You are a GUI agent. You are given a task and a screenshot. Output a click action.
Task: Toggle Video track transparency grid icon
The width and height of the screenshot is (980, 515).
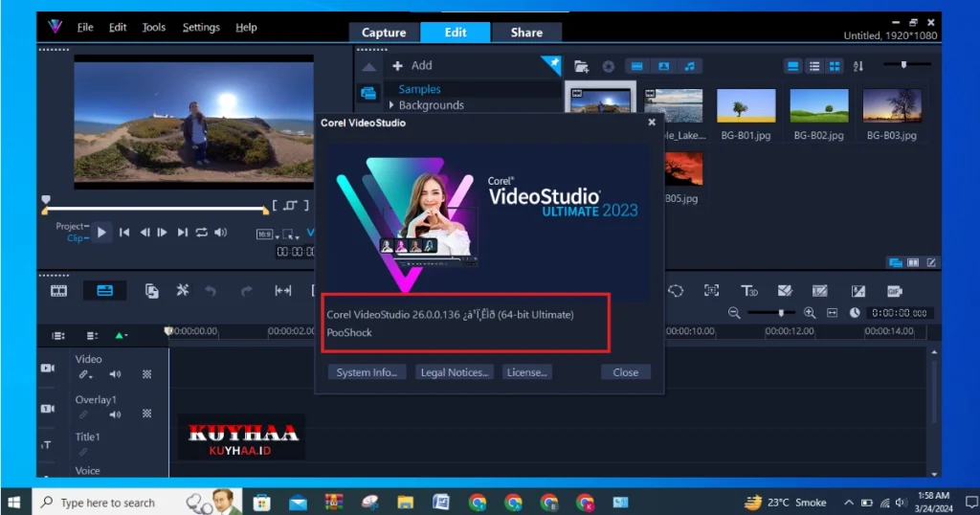146,374
